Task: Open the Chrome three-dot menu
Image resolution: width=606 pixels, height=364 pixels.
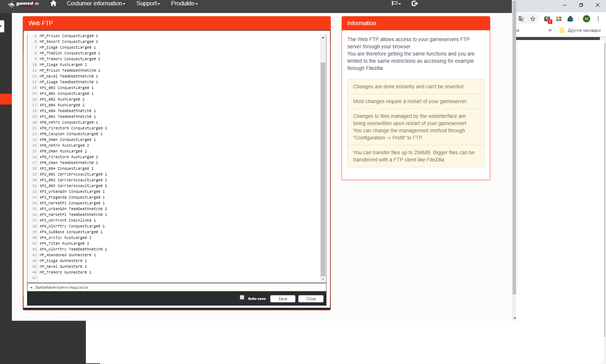Action: 598,19
